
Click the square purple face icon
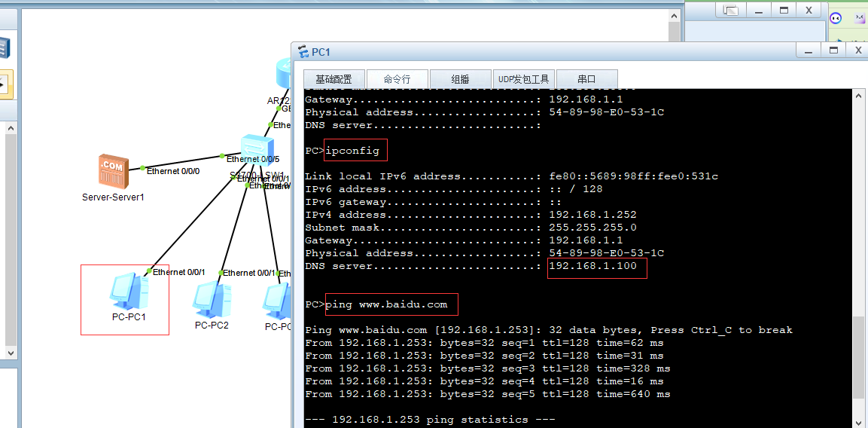click(860, 18)
